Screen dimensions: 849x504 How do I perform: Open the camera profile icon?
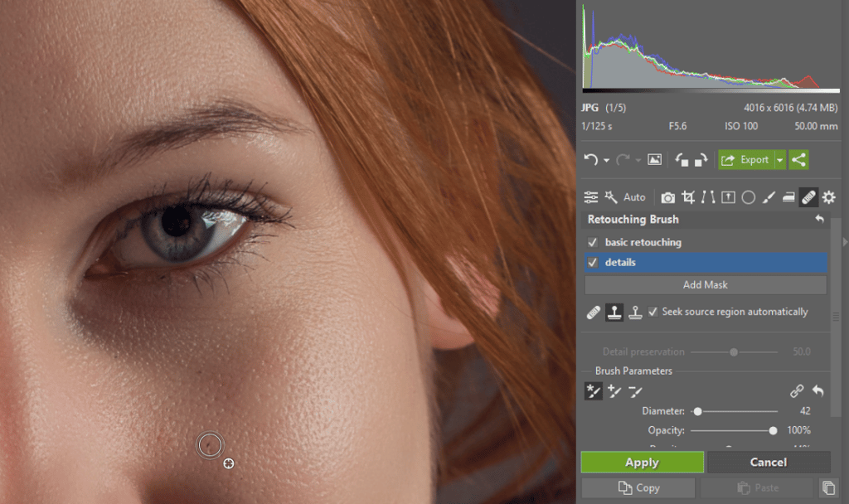[668, 197]
